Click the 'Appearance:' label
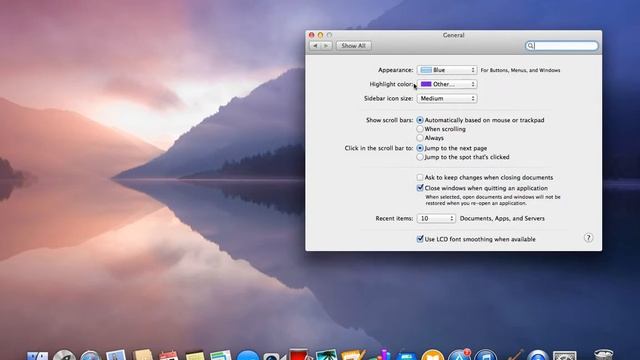 tap(396, 70)
